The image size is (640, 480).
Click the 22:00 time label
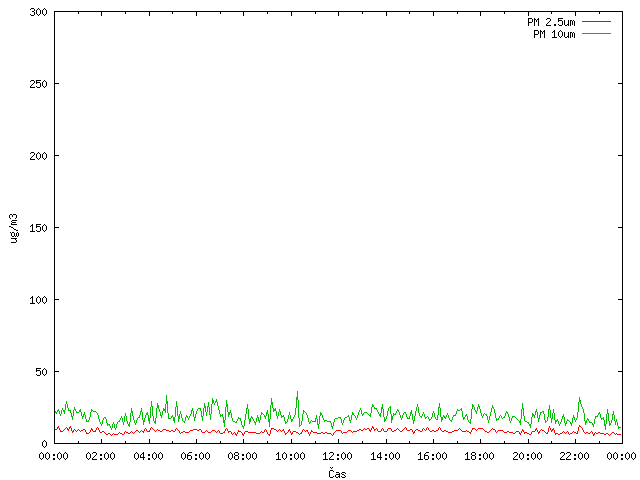point(575,456)
